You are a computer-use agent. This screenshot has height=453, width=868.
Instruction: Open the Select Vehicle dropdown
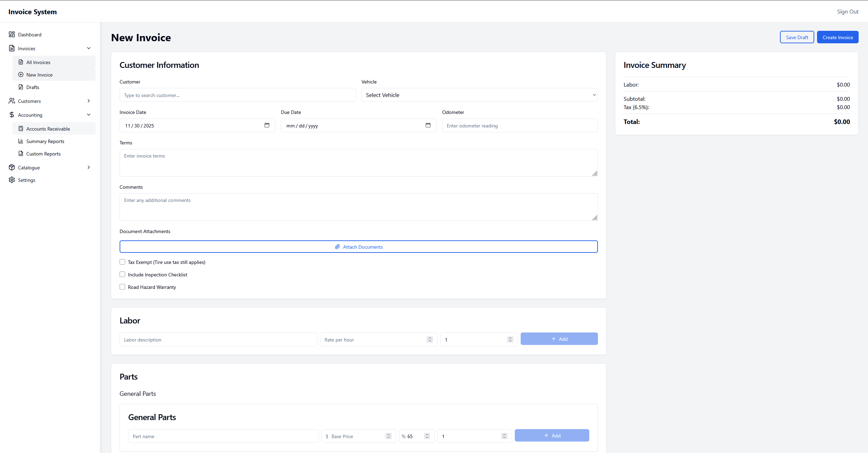tap(479, 95)
